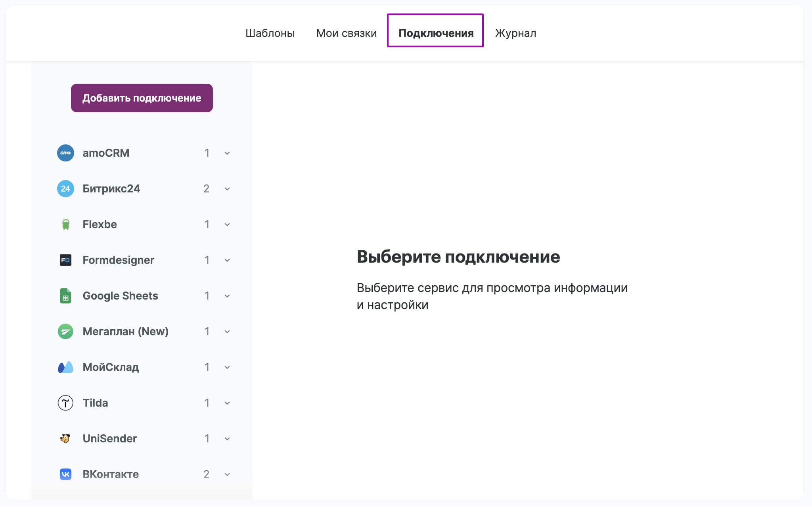The image size is (812, 507).
Task: Expand the МойСклад connections chevron
Action: point(227,367)
